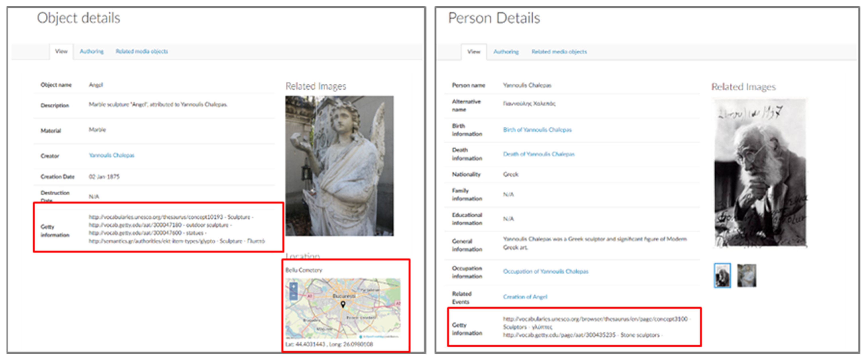Click the Angel sculpture related image
This screenshot has width=868, height=360.
(339, 165)
